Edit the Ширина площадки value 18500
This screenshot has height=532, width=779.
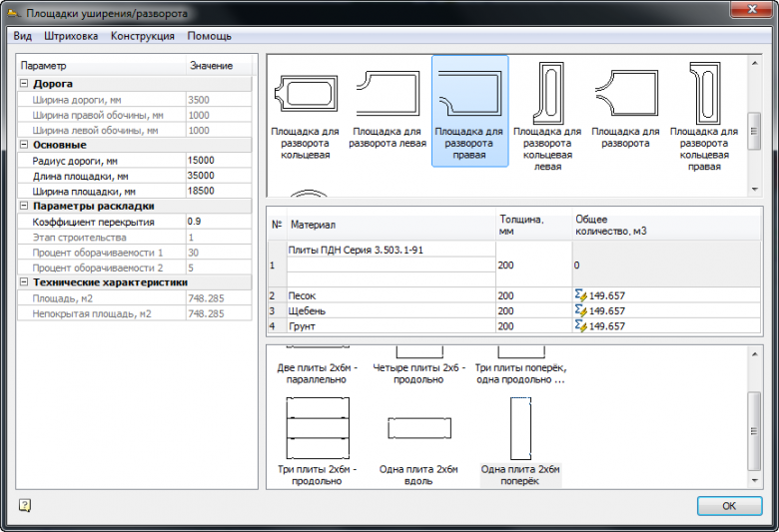coord(219,191)
